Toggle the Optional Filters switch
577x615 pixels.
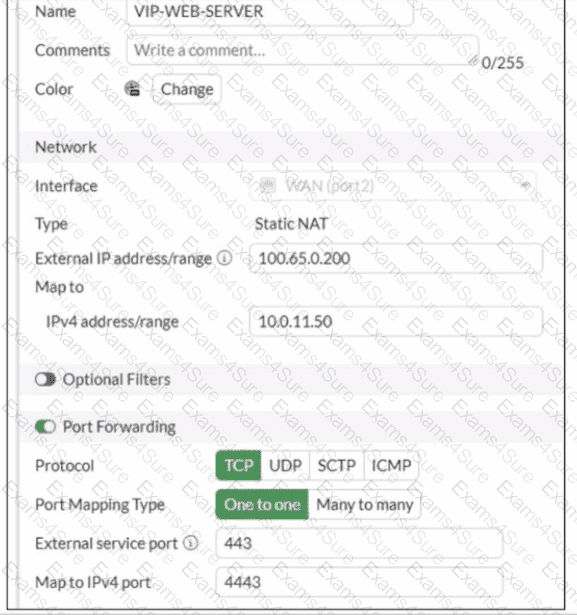point(45,379)
